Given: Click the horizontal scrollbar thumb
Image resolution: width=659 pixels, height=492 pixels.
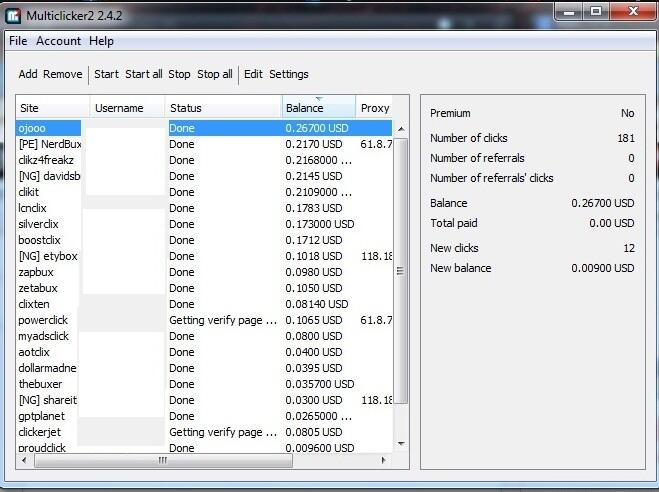Looking at the screenshot, I should click(163, 460).
